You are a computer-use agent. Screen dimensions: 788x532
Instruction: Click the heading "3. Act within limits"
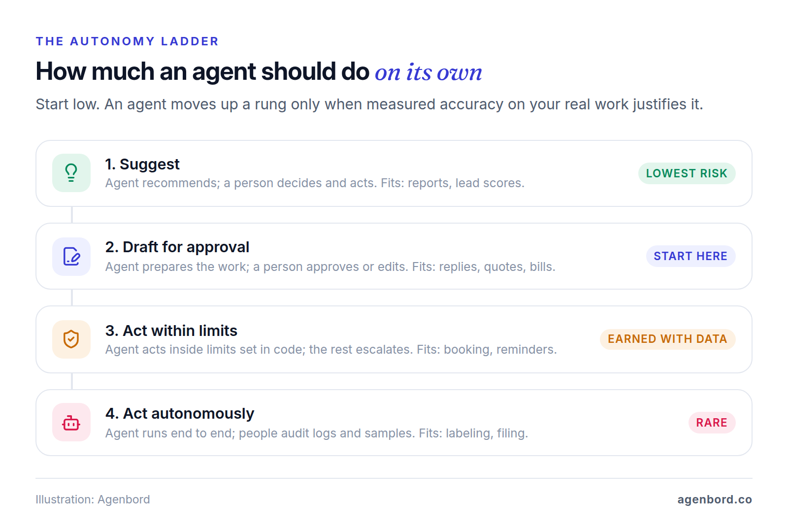(171, 331)
